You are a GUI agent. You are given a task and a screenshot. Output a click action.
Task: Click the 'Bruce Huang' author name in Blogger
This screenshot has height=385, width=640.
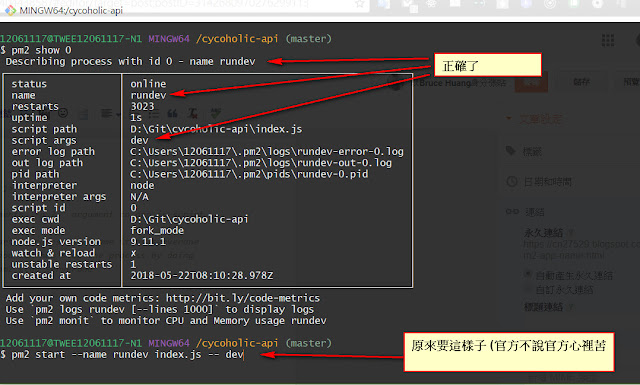[445, 83]
